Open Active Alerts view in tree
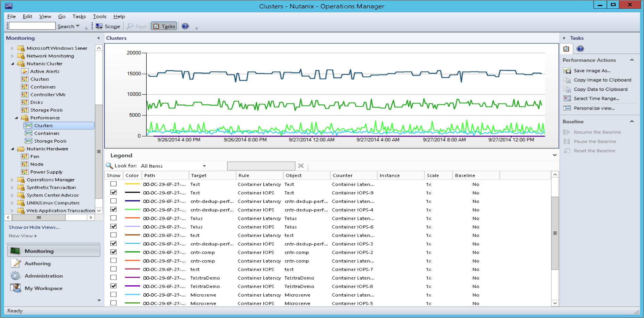Viewport: 644px width, 318px height. pyautogui.click(x=45, y=71)
